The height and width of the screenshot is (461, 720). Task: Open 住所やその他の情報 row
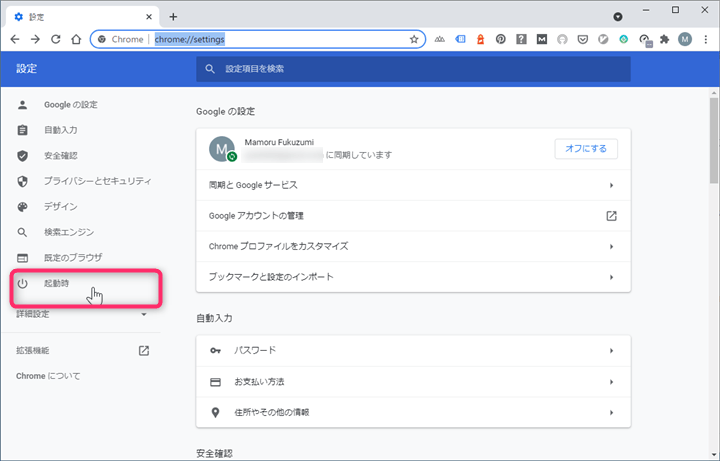pos(413,412)
